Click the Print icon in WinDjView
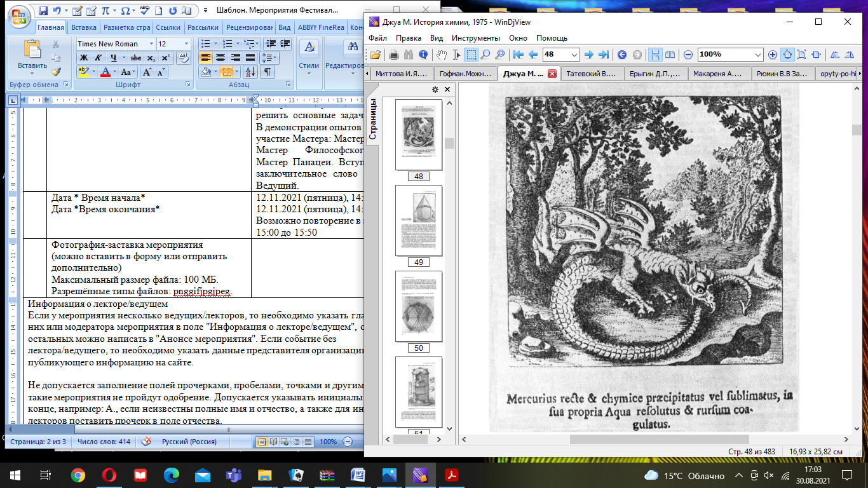868x488 pixels. coord(393,55)
